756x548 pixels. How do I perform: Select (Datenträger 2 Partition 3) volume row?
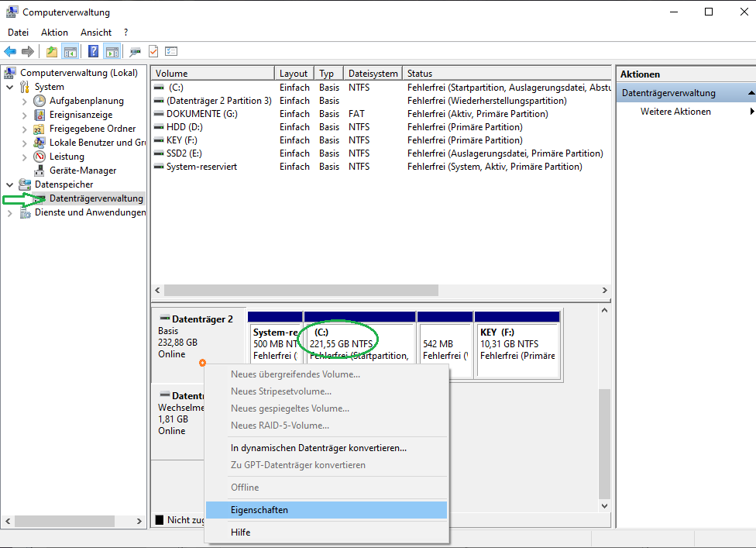pyautogui.click(x=381, y=100)
